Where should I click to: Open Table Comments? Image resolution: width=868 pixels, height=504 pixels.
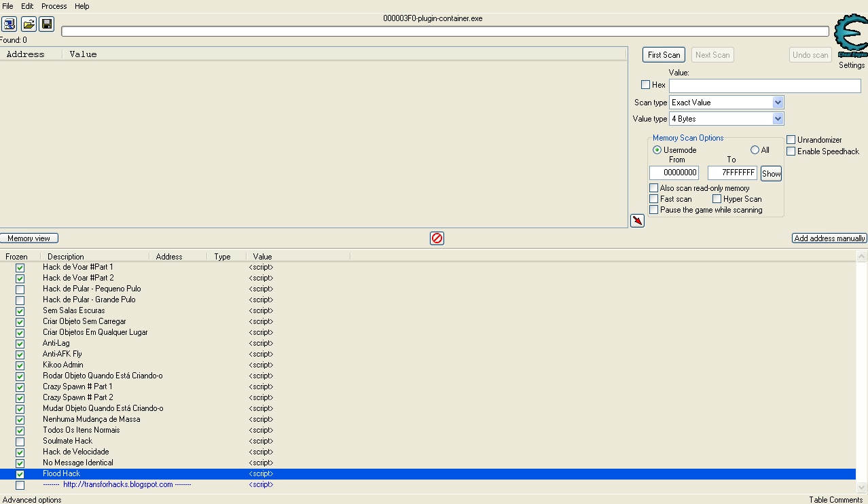click(835, 499)
